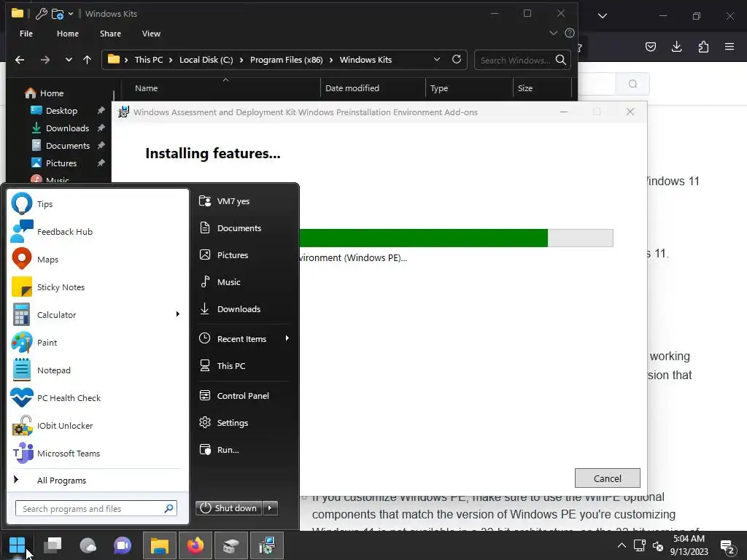Launch Notepad from the Start menu
The image size is (747, 560).
click(98, 370)
